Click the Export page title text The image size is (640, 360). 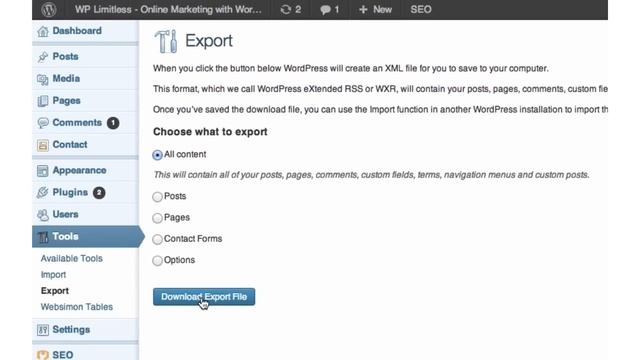click(209, 41)
